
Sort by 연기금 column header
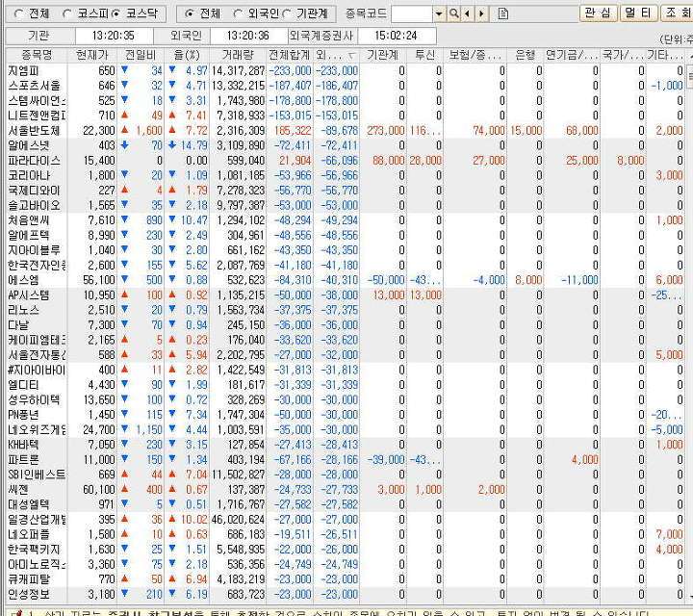tap(572, 55)
